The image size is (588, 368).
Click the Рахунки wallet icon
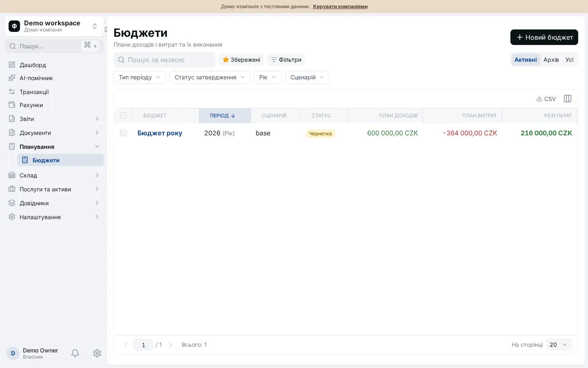coord(12,105)
